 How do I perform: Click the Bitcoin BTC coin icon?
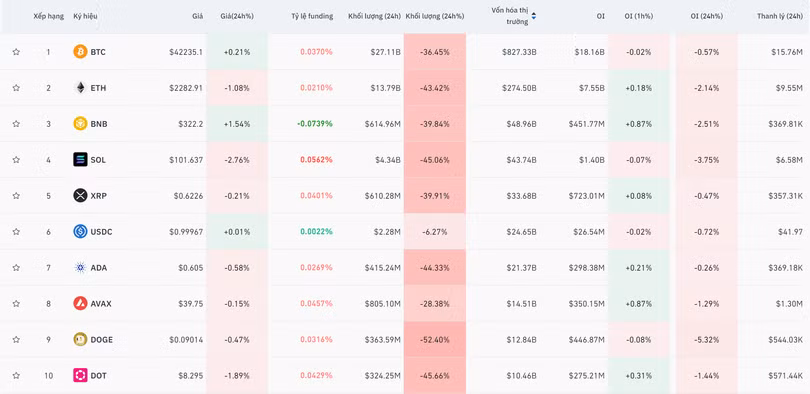(x=80, y=52)
